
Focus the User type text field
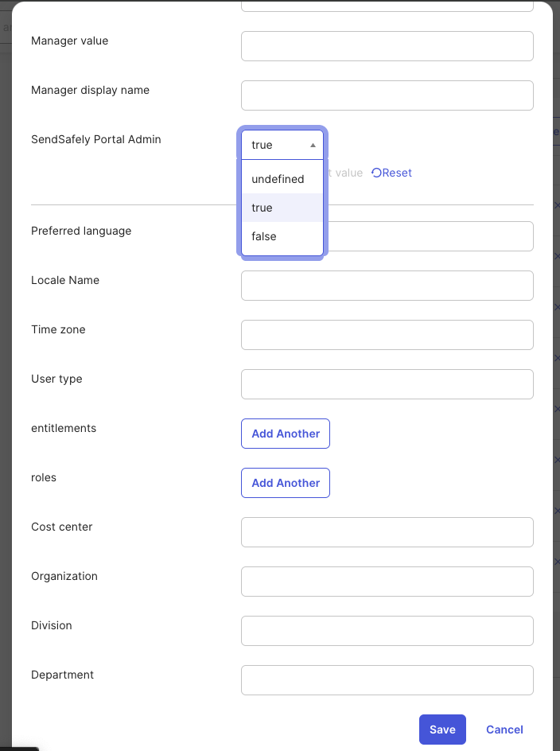pos(387,384)
